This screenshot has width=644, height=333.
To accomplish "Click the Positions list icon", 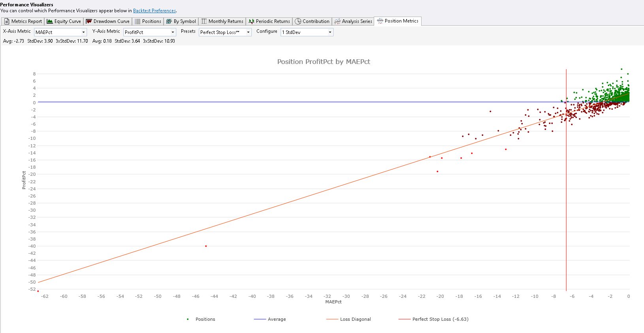I will (x=137, y=21).
